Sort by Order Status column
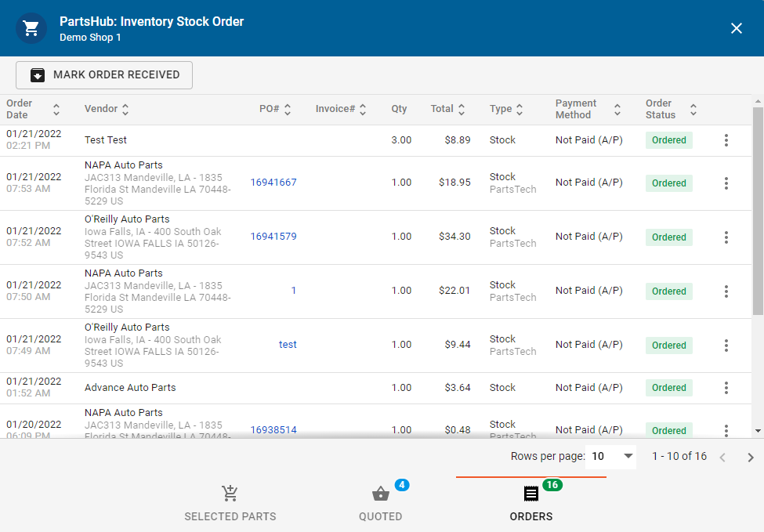The width and height of the screenshot is (764, 532). pyautogui.click(x=671, y=109)
